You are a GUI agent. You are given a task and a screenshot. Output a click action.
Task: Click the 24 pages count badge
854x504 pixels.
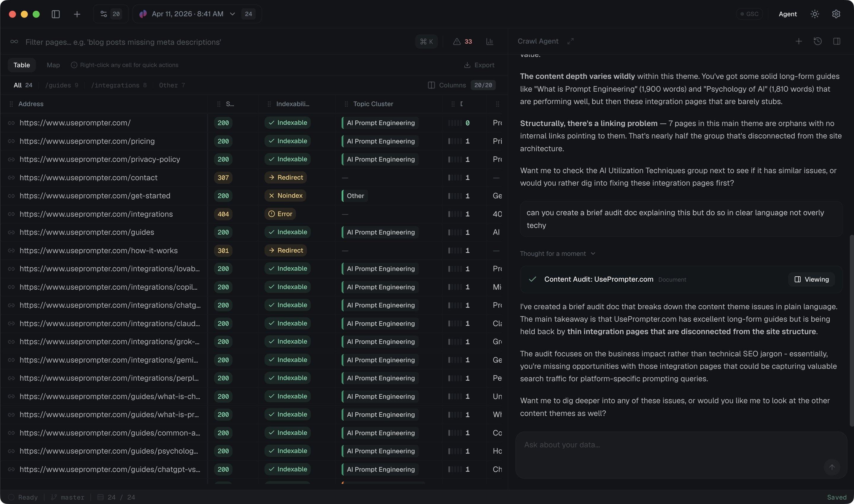pyautogui.click(x=248, y=14)
